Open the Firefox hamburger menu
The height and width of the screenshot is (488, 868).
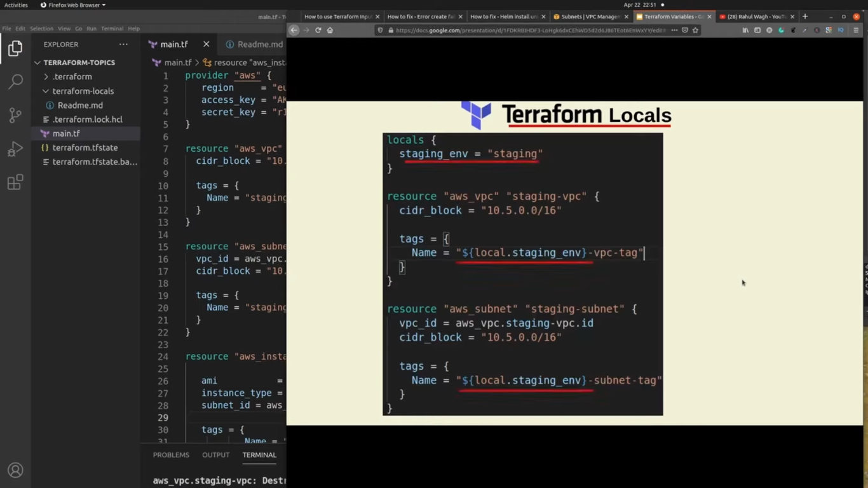coord(856,30)
